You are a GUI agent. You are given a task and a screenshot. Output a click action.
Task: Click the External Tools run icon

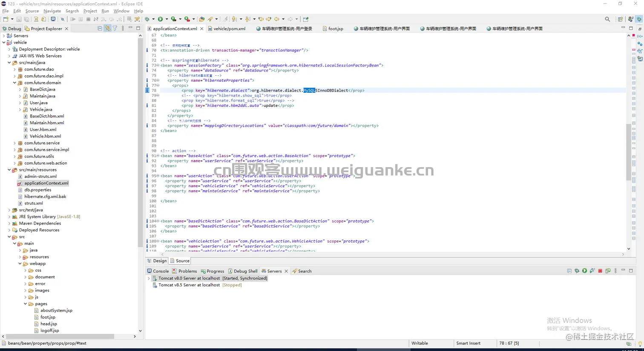click(187, 19)
